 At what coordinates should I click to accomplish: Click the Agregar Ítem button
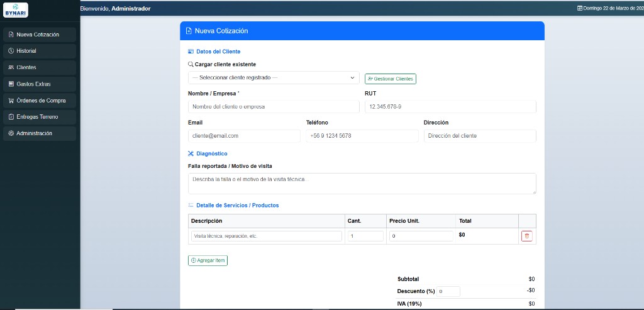click(208, 260)
